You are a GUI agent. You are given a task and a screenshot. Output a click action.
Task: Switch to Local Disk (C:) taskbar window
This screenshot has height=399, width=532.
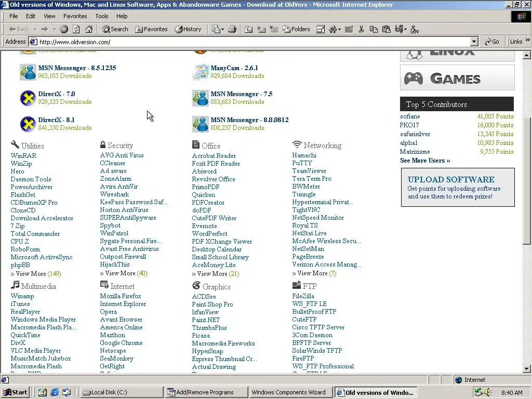(122, 392)
